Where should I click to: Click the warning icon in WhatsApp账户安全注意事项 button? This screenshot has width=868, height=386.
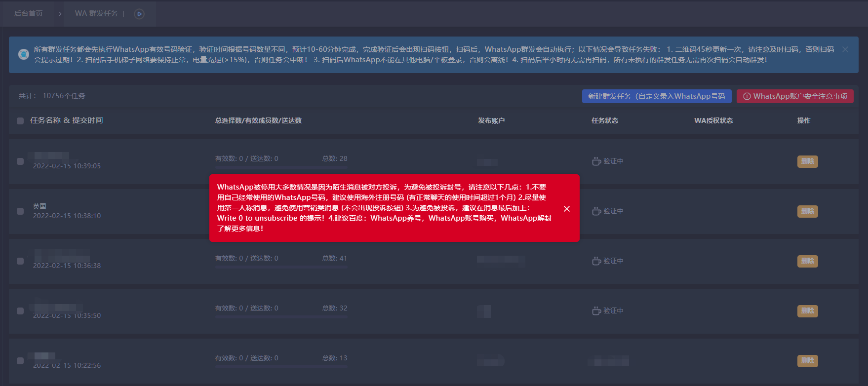point(747,96)
